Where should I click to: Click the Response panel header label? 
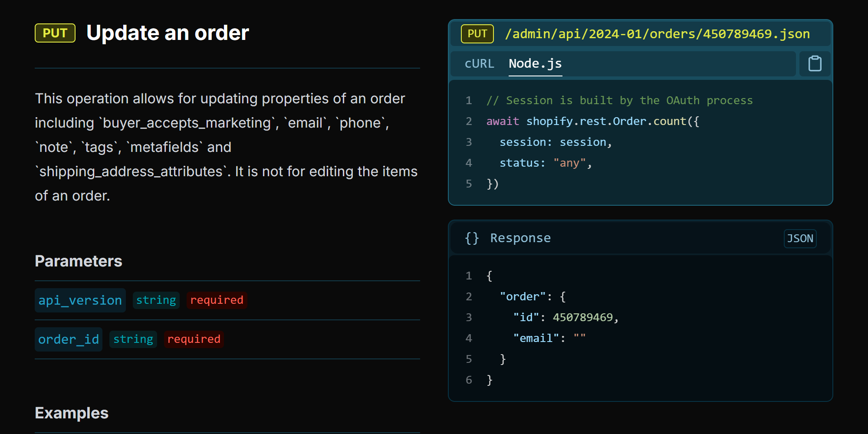coord(520,238)
